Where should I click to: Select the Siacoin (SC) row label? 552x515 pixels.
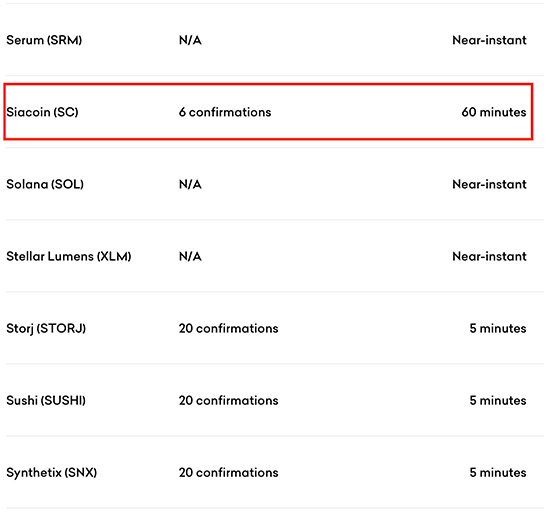click(42, 112)
